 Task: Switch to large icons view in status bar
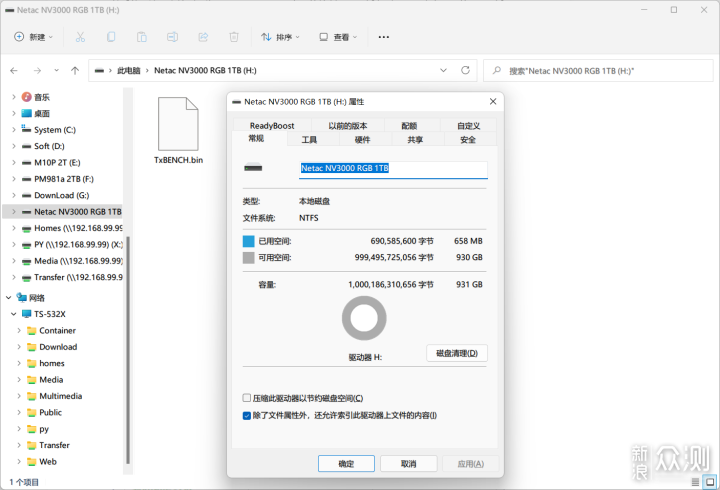(x=710, y=482)
